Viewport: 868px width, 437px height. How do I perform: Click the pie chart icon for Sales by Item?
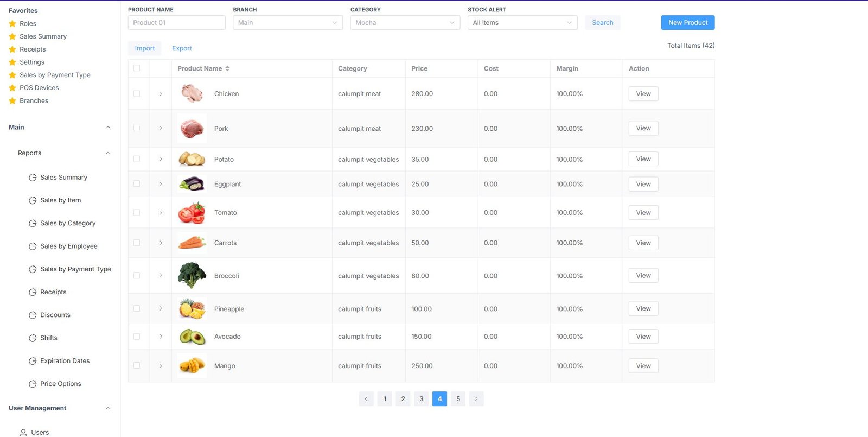point(33,200)
